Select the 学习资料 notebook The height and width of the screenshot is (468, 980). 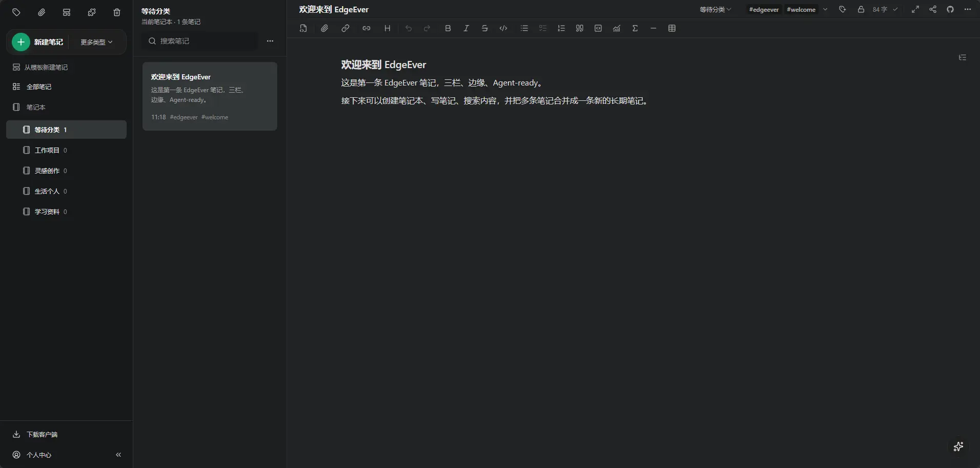click(x=67, y=211)
